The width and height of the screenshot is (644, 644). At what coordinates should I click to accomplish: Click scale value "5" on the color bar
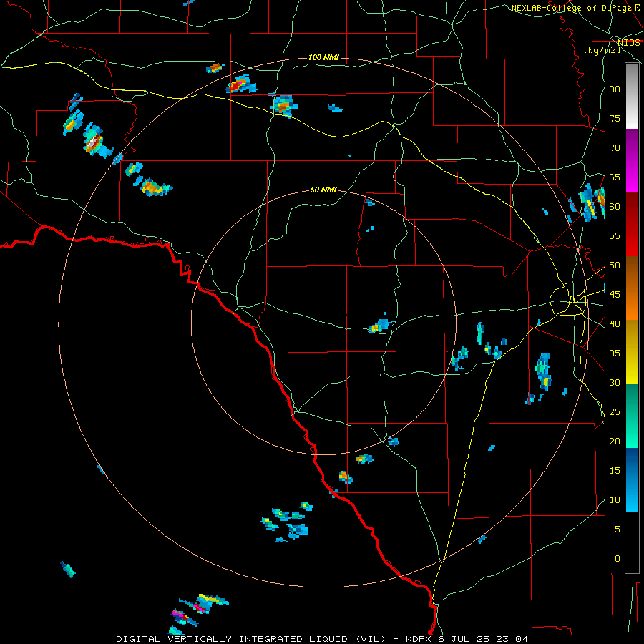pos(618,530)
